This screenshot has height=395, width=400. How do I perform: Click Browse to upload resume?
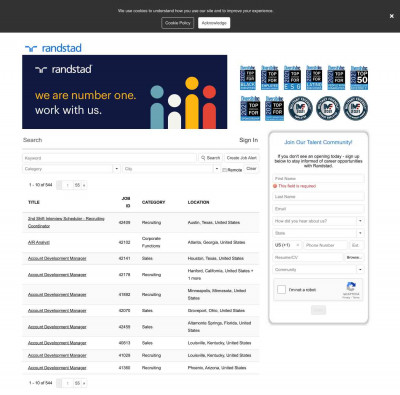pos(354,257)
